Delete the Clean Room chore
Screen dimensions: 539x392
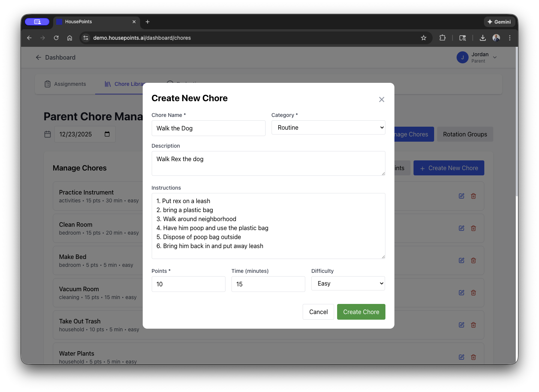pyautogui.click(x=473, y=228)
